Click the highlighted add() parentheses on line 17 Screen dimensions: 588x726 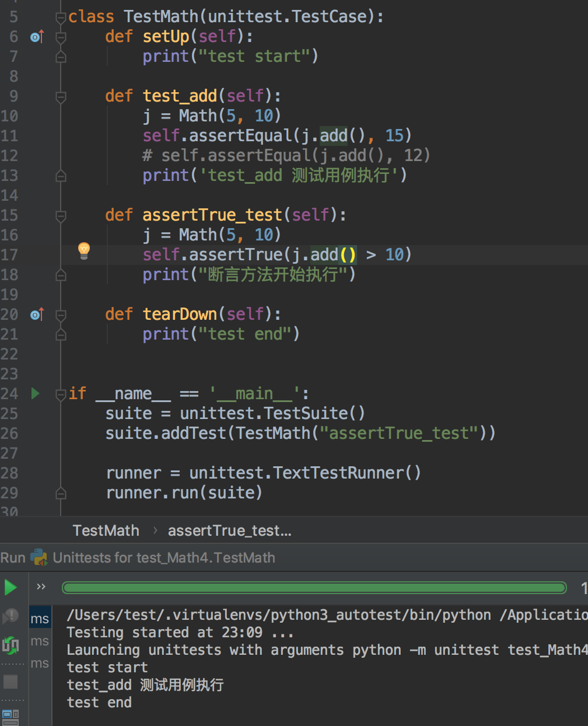pos(348,254)
